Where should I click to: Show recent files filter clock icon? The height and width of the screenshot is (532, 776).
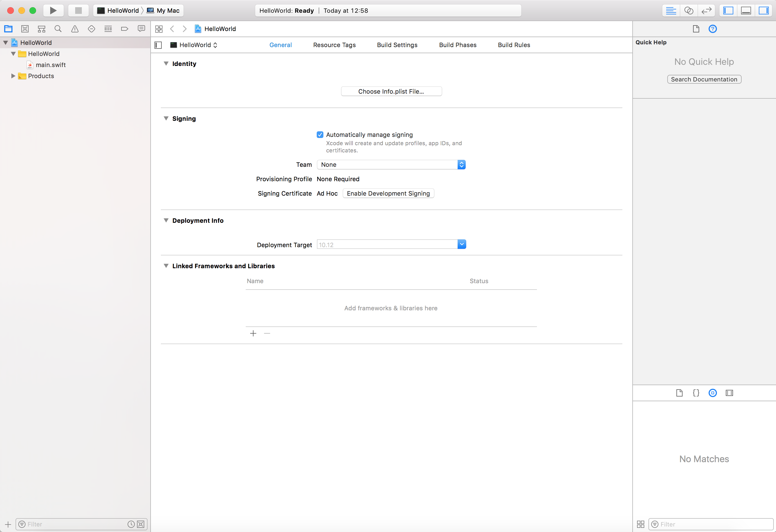[131, 524]
